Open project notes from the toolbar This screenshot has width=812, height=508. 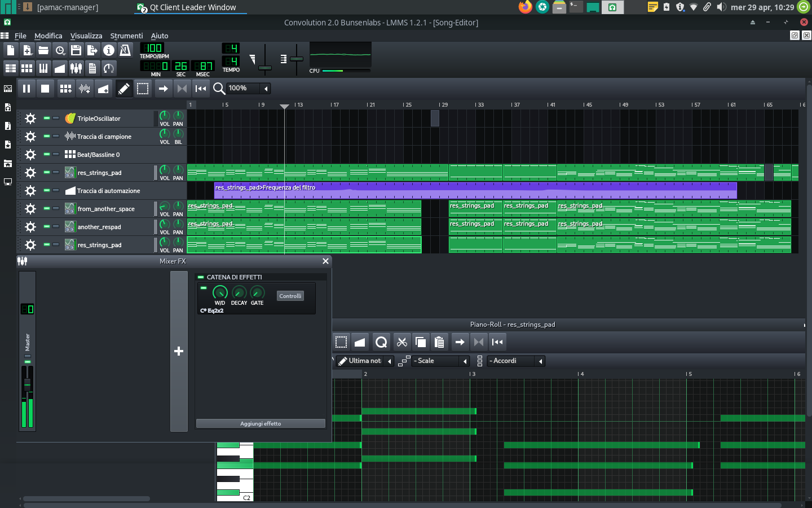point(92,68)
